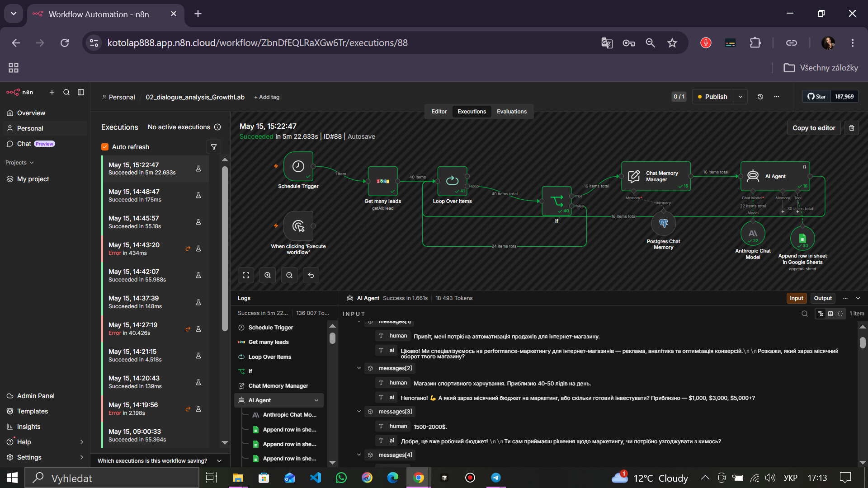Image resolution: width=868 pixels, height=488 pixels.
Task: Switch input view to JSON mode
Action: point(840,314)
